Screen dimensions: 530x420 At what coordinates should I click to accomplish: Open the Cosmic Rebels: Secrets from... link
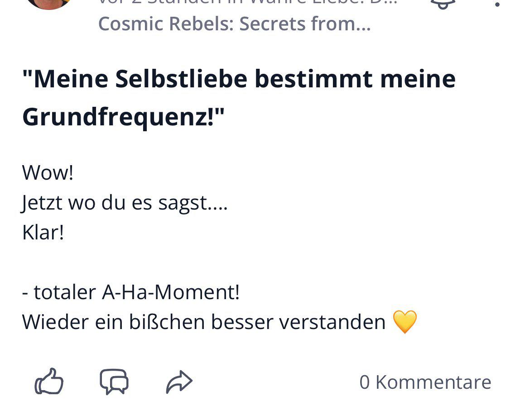click(234, 24)
